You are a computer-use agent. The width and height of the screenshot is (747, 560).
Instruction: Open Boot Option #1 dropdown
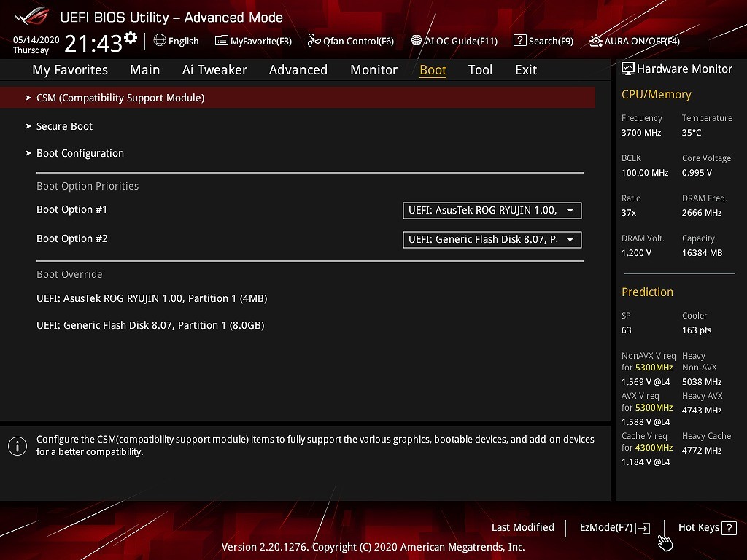click(x=492, y=211)
